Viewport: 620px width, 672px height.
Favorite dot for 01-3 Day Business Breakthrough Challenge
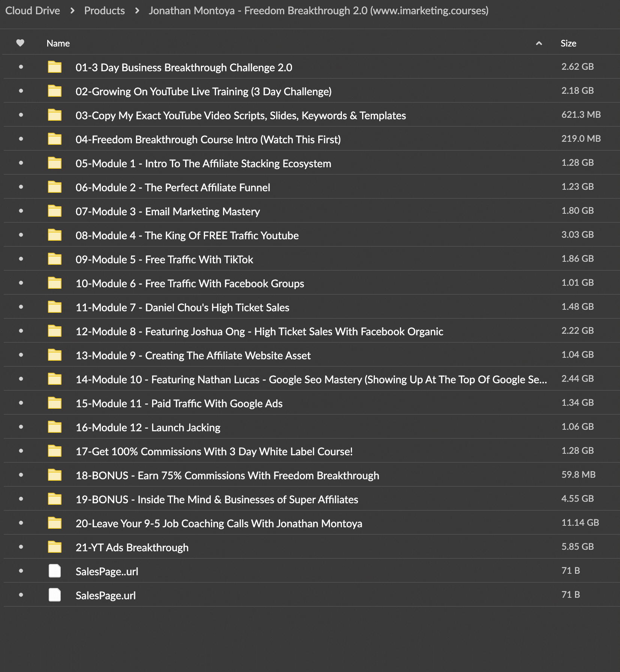click(x=21, y=67)
